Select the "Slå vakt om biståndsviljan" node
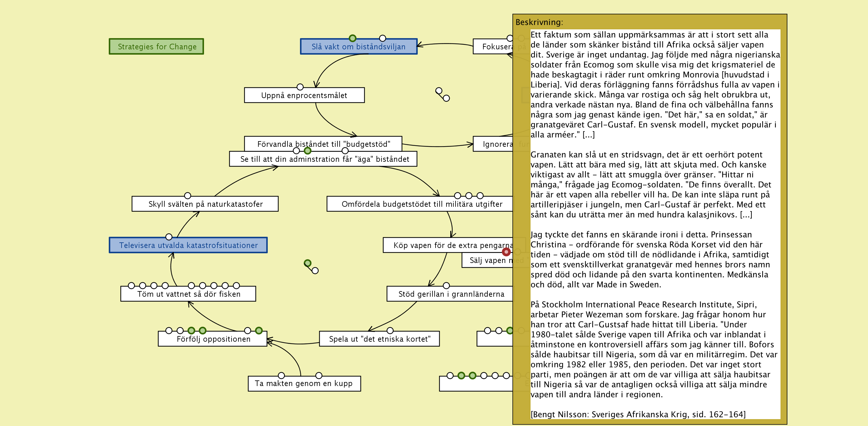The height and width of the screenshot is (426, 868). pyautogui.click(x=358, y=47)
